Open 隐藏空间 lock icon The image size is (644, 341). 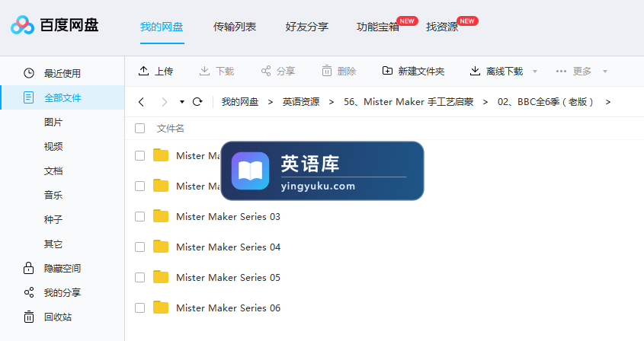[28, 268]
